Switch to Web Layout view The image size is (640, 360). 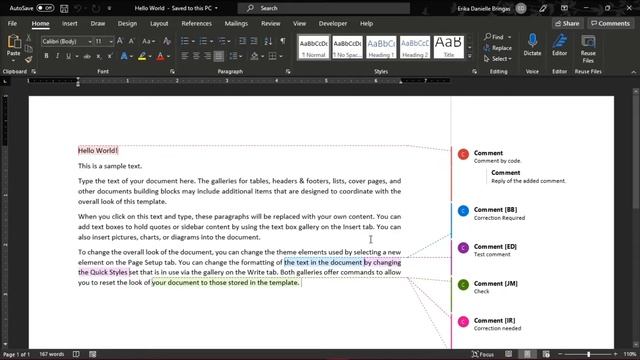click(546, 354)
